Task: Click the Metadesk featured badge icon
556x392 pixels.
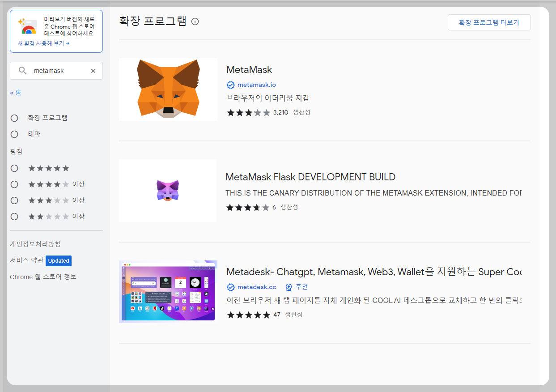Action: 289,287
